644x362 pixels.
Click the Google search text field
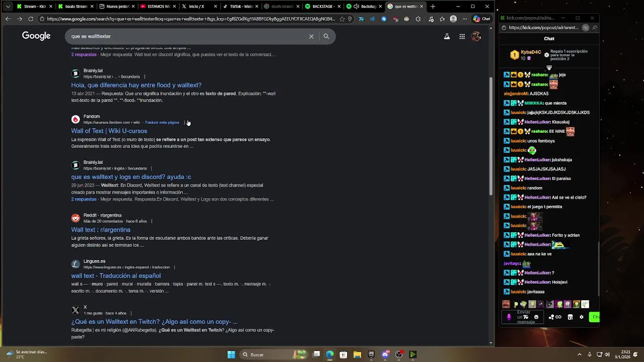click(x=186, y=36)
